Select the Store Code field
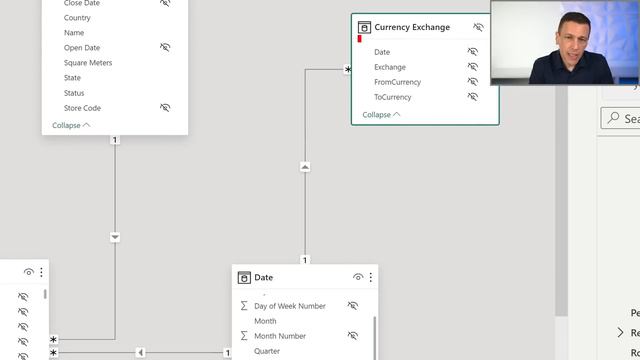Viewport: 640px width, 360px height. [82, 108]
